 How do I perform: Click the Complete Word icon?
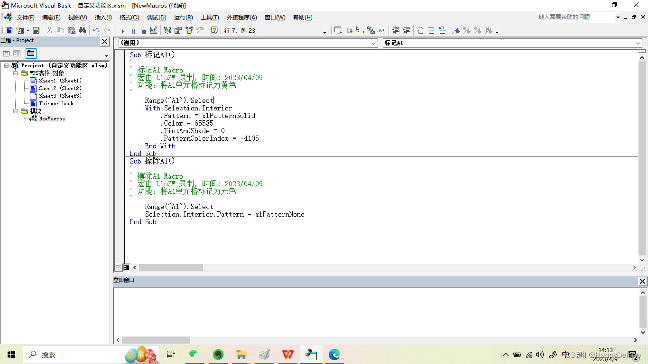pyautogui.click(x=381, y=30)
